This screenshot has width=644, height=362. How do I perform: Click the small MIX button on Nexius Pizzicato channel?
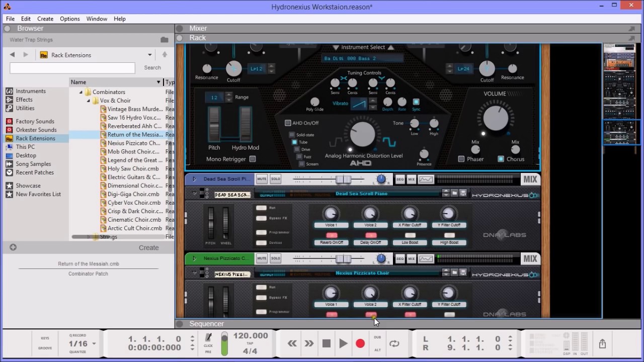412,258
